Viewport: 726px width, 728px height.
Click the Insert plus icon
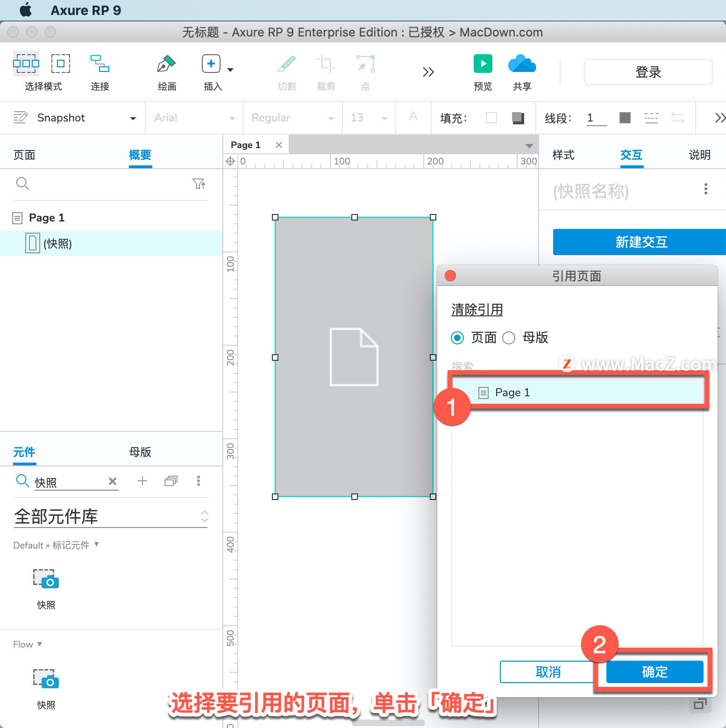(x=211, y=64)
